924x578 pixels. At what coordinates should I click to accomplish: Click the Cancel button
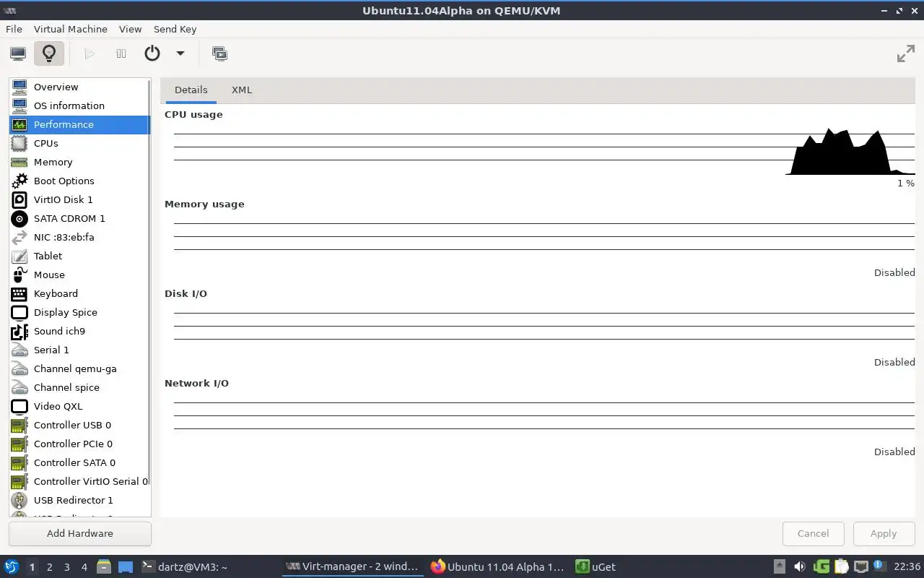813,533
